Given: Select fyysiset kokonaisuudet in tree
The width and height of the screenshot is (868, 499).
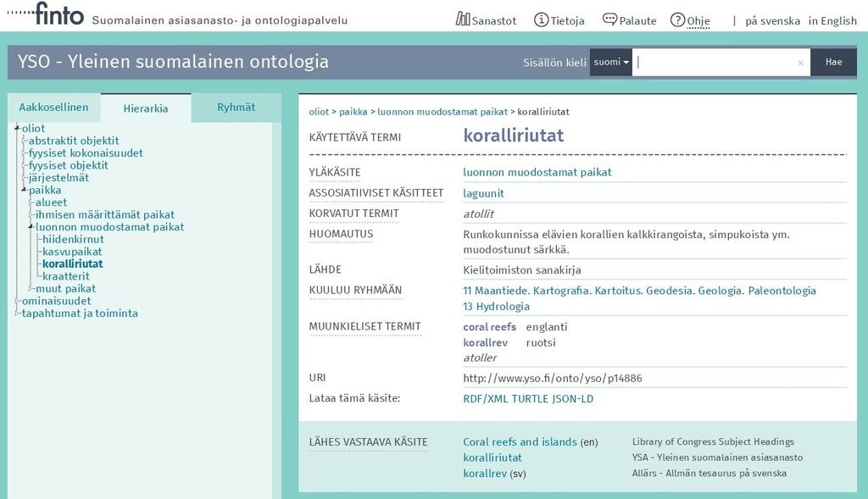Looking at the screenshot, I should pos(86,152).
